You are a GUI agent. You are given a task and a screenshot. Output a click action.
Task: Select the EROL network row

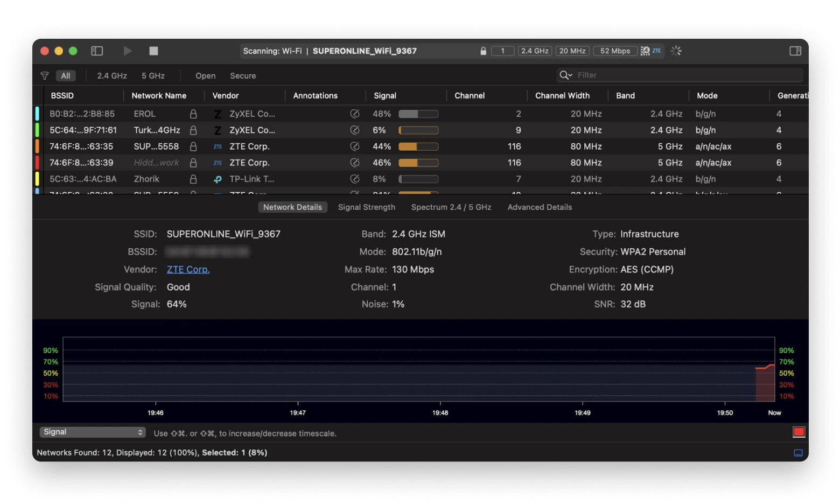421,114
